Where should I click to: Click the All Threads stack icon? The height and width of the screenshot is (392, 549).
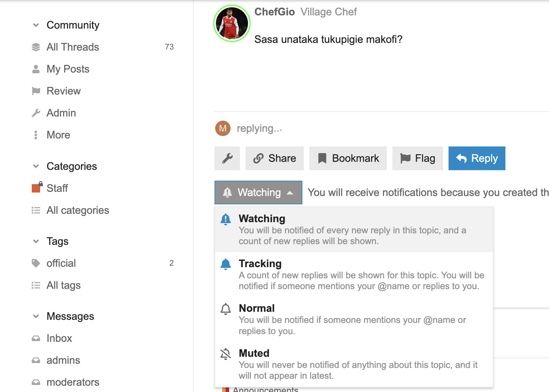[36, 47]
